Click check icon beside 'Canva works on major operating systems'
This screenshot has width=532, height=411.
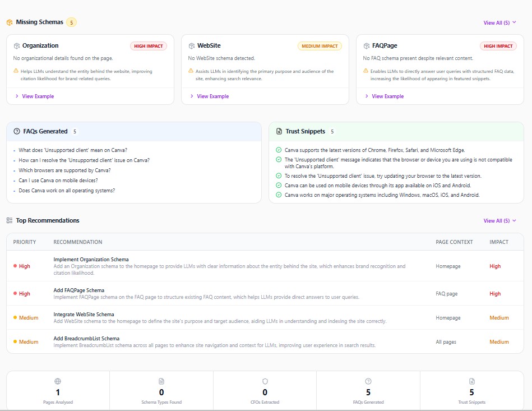(279, 195)
